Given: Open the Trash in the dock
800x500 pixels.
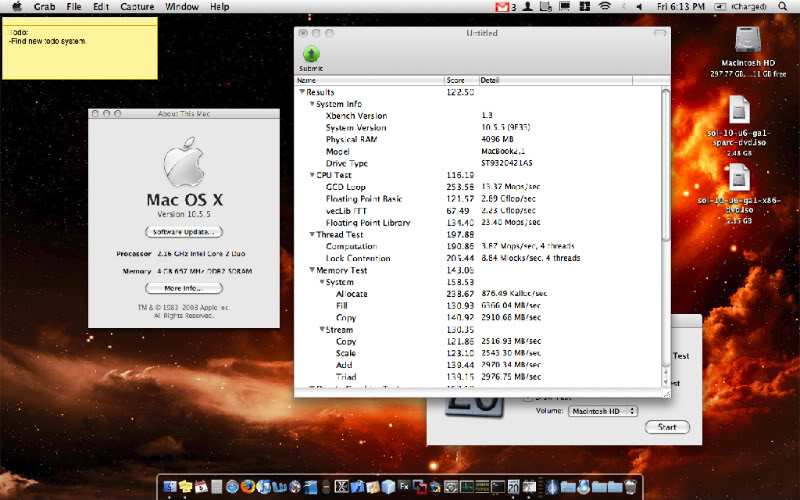Looking at the screenshot, I should (x=631, y=487).
